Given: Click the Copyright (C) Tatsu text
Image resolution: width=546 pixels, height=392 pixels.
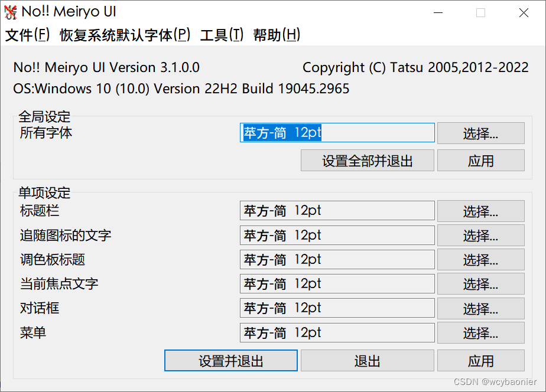Looking at the screenshot, I should (x=415, y=67).
